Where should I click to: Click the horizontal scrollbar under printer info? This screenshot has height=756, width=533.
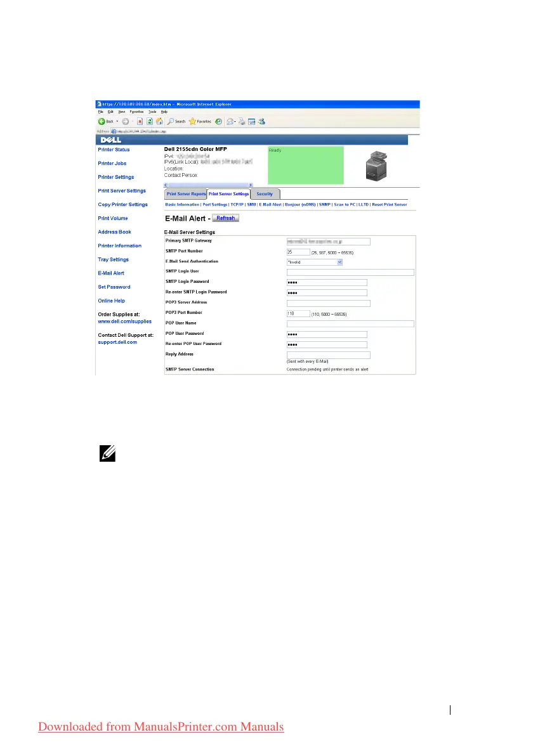click(x=208, y=185)
